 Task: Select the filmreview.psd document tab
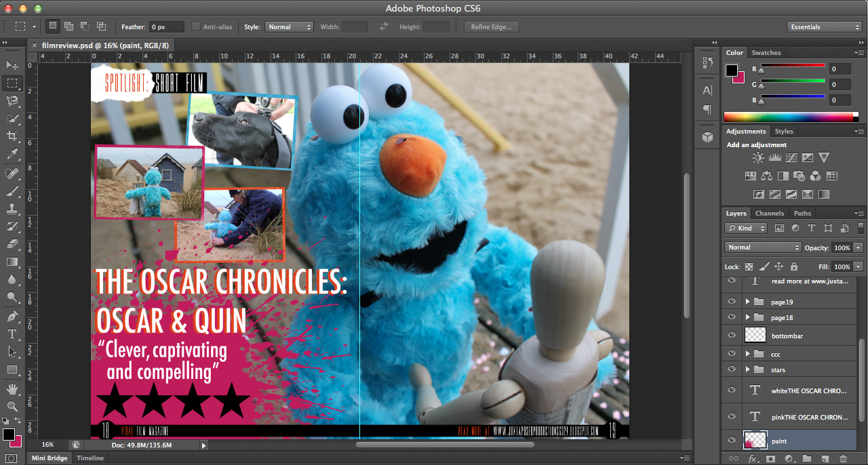coord(104,45)
